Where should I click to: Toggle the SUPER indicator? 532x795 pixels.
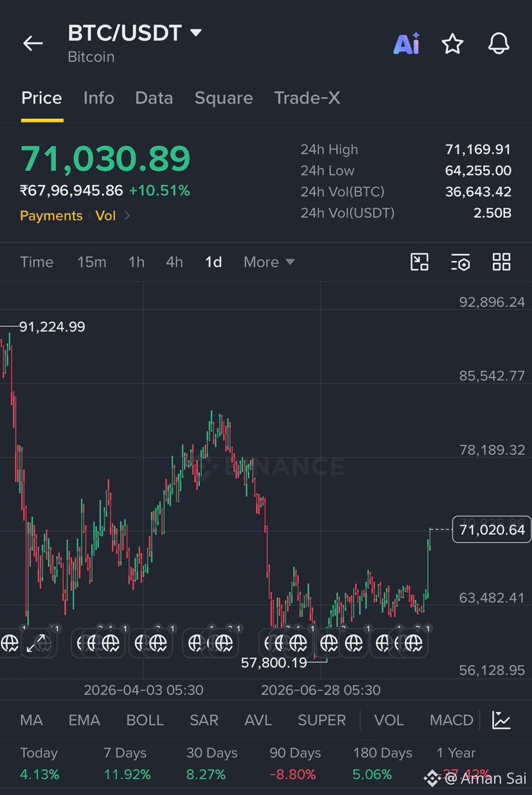click(x=322, y=720)
